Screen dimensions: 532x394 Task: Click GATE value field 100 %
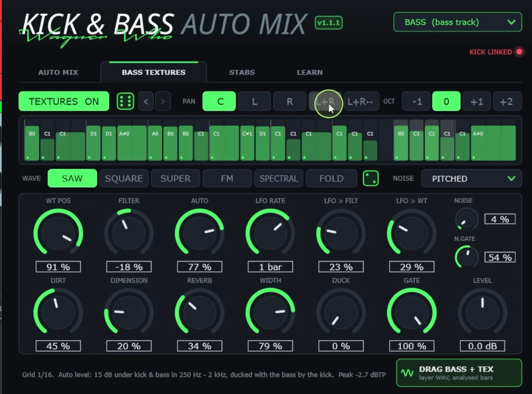(x=412, y=346)
